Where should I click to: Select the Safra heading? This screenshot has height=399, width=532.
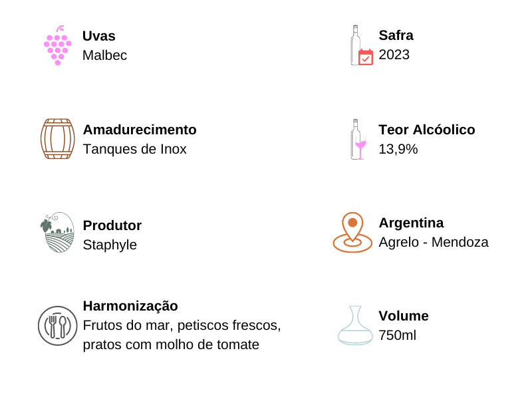(x=396, y=35)
